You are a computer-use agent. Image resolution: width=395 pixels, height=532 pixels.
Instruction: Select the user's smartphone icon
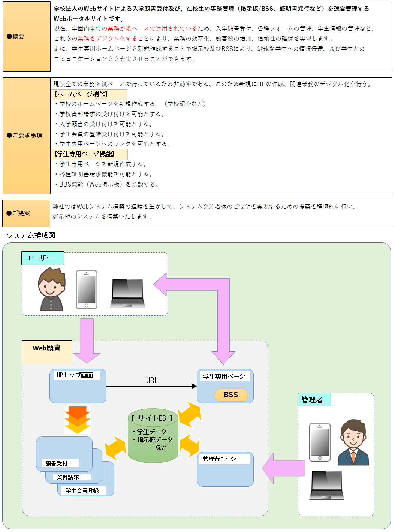click(x=87, y=290)
